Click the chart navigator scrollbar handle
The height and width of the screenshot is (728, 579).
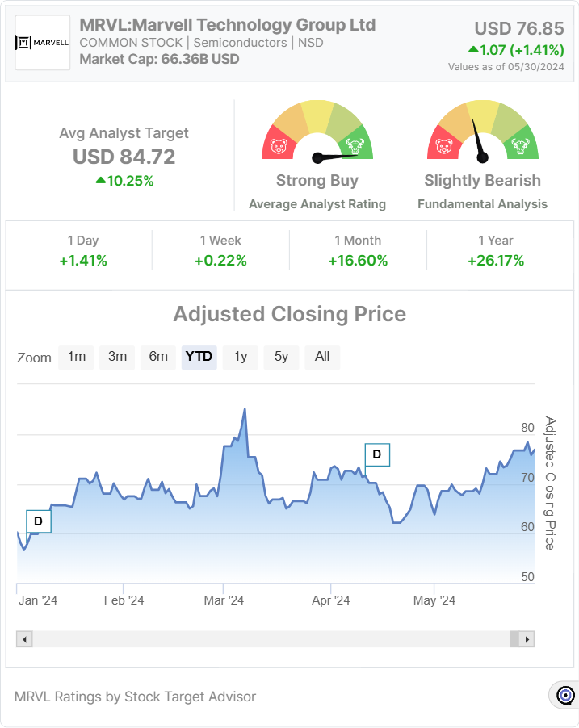pyautogui.click(x=514, y=639)
